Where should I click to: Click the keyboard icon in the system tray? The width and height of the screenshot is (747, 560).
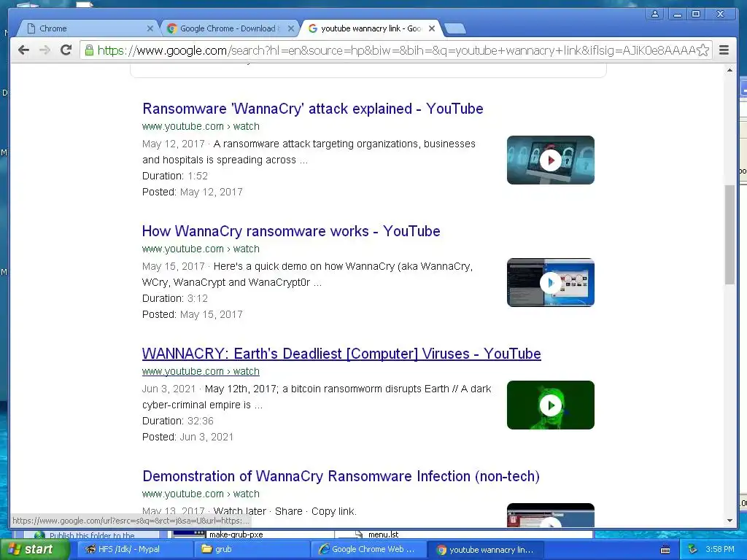coord(665,550)
